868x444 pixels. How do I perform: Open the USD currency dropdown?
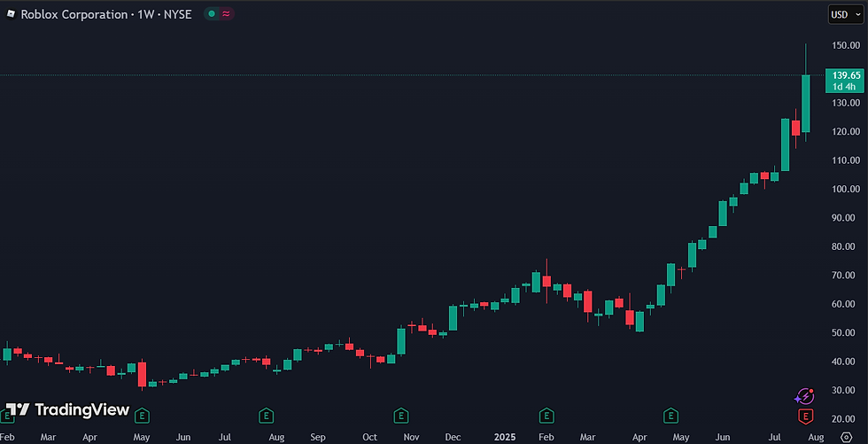pyautogui.click(x=845, y=14)
